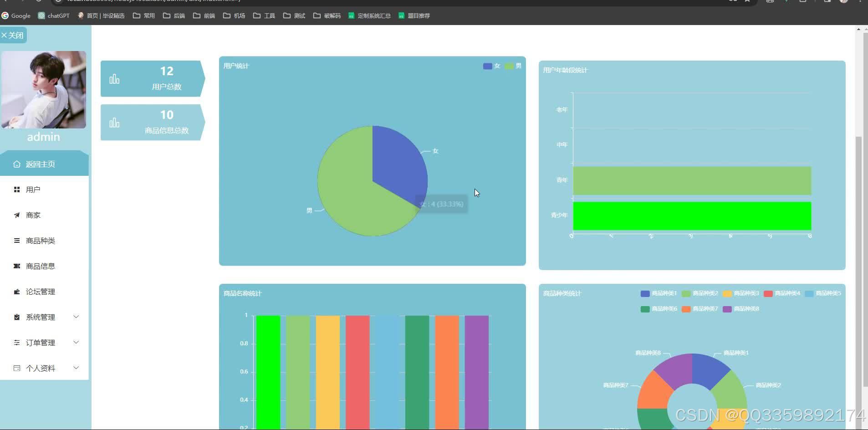Click the 用户总数 statistics card
Viewport: 868px width, 430px height.
(x=153, y=79)
